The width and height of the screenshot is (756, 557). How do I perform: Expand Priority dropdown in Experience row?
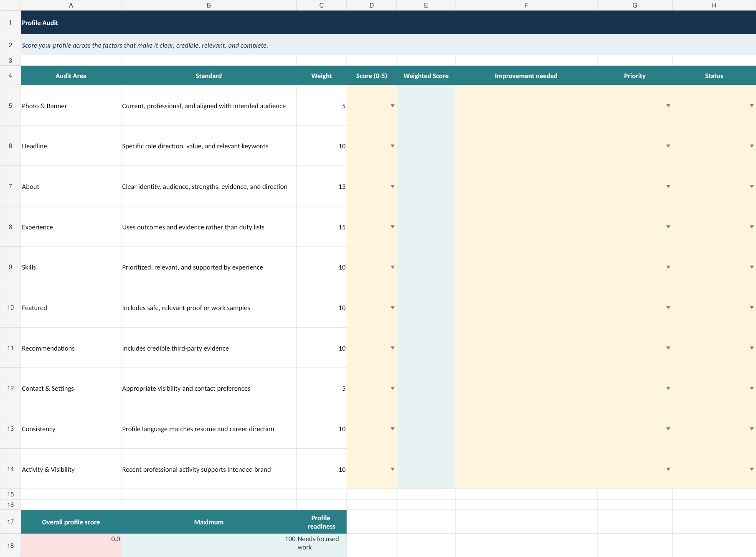tap(668, 227)
